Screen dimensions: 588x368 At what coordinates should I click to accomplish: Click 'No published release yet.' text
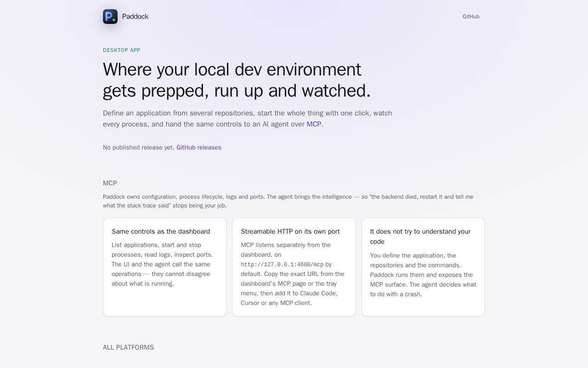[x=139, y=148]
